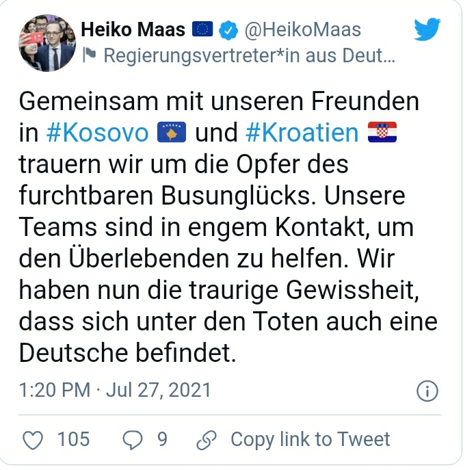Click the government official flag icon
The width and height of the screenshot is (476, 470).
pyautogui.click(x=90, y=56)
